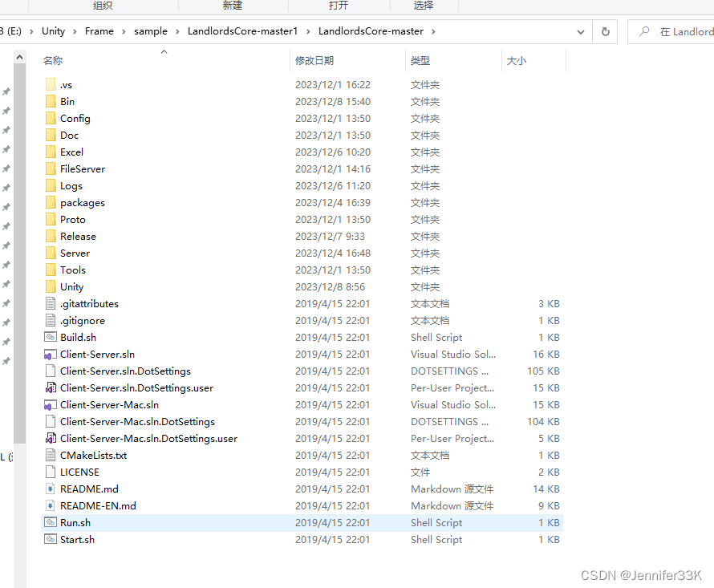Select the Build.sh shell script icon
The height and width of the screenshot is (588, 714).
pyautogui.click(x=51, y=337)
